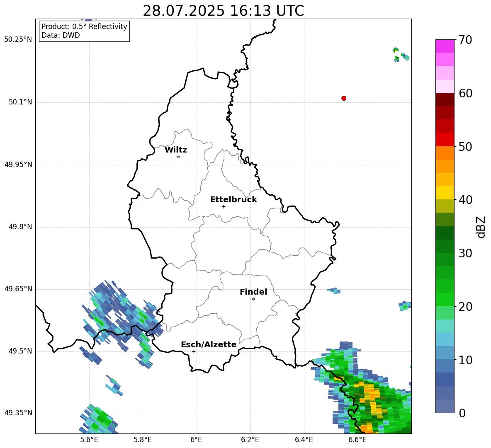
Task: Click the colorbar 40 tick label
Action: point(466,200)
